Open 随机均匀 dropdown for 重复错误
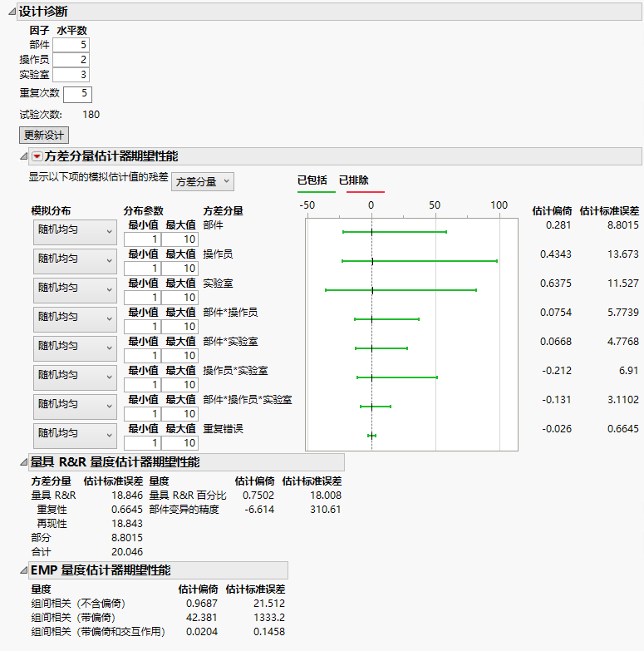The width and height of the screenshot is (644, 651). click(75, 436)
